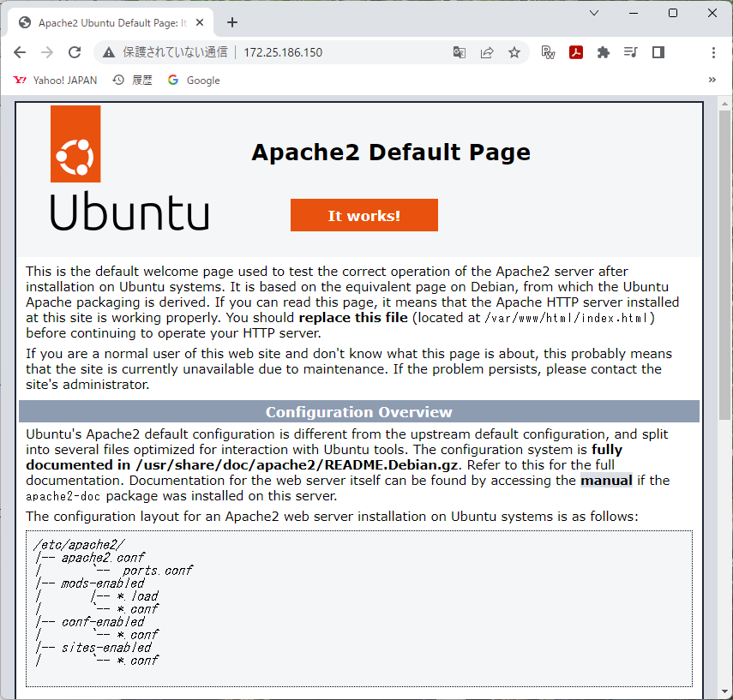Click the Configuration Overview heading
This screenshot has height=700, width=733.
coord(359,411)
